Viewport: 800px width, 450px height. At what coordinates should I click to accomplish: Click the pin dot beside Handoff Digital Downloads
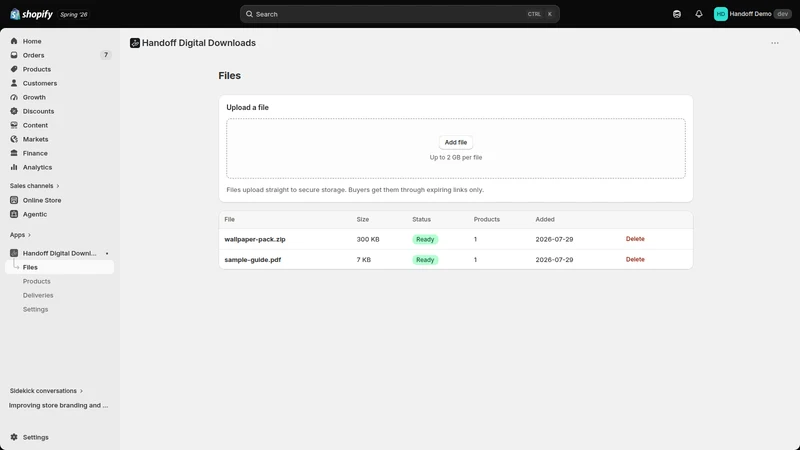(x=107, y=254)
